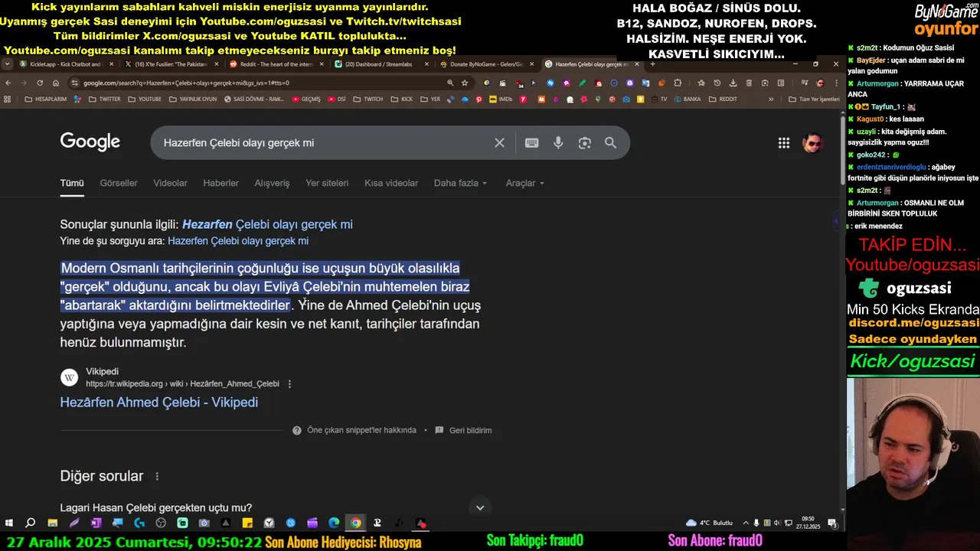Select Haberler search tab
Viewport: 980px width, 551px height.
[220, 183]
